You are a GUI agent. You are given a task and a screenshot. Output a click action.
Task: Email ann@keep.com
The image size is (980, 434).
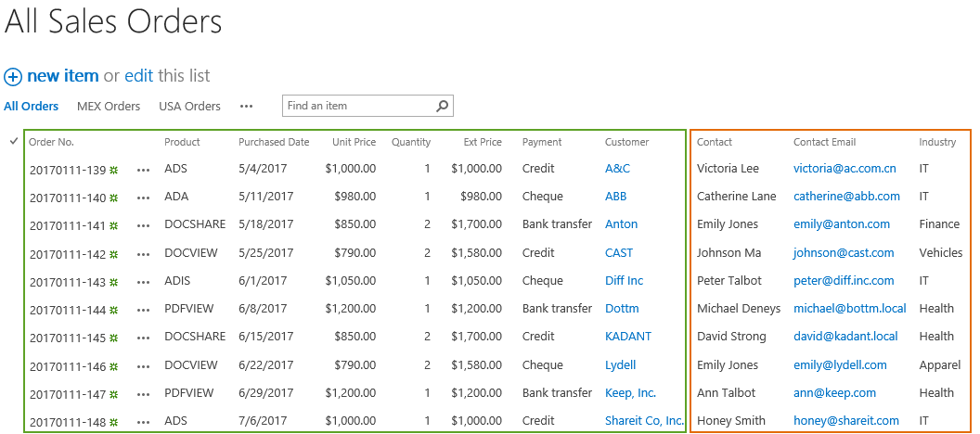tap(835, 393)
